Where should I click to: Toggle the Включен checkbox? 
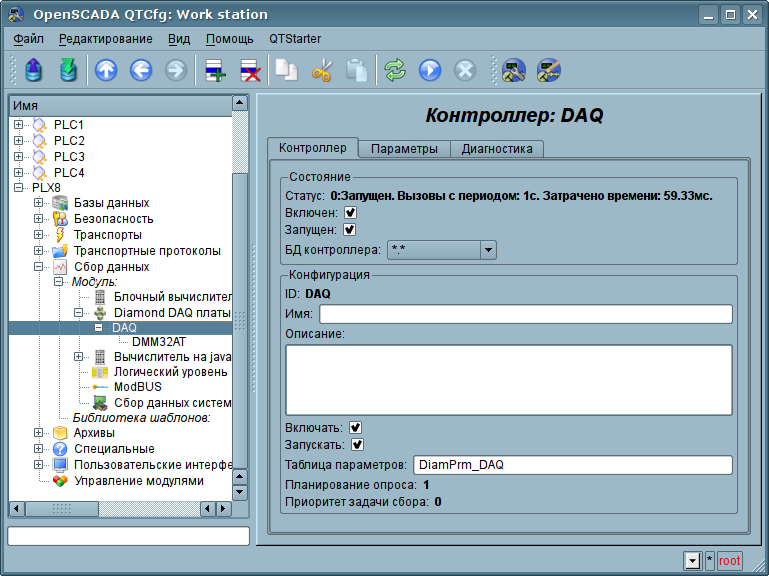pyautogui.click(x=350, y=212)
